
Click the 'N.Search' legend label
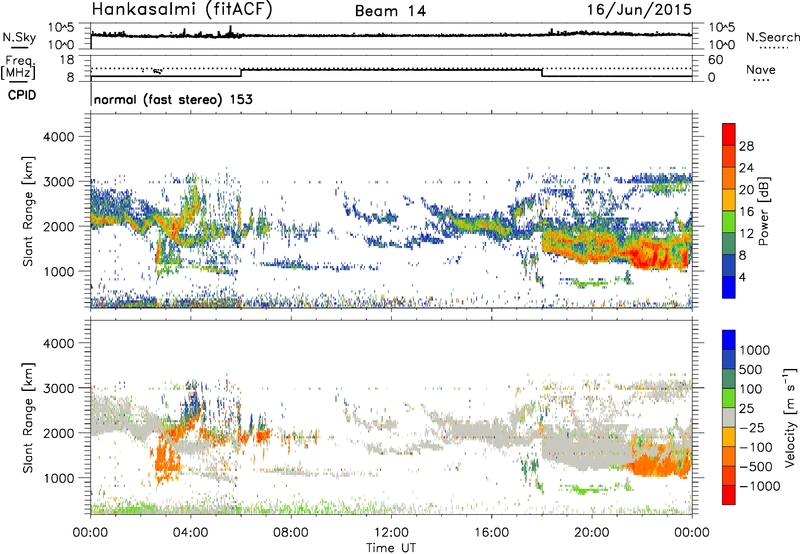tap(772, 37)
